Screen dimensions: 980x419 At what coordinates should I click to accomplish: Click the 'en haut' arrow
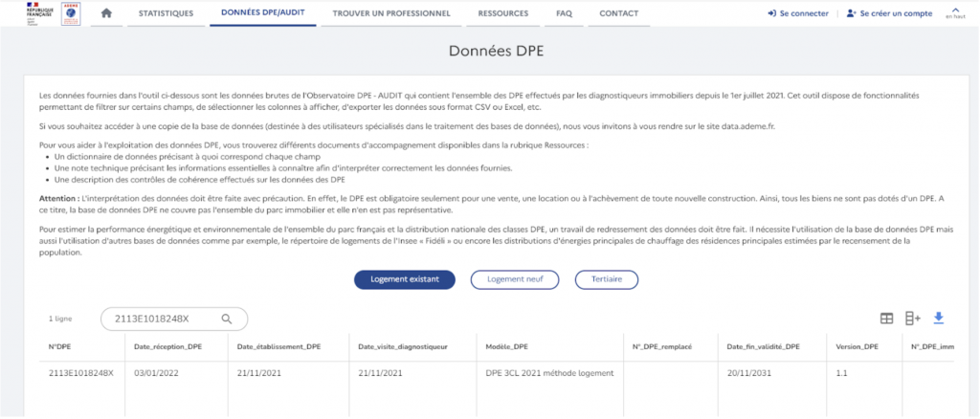coord(955,13)
